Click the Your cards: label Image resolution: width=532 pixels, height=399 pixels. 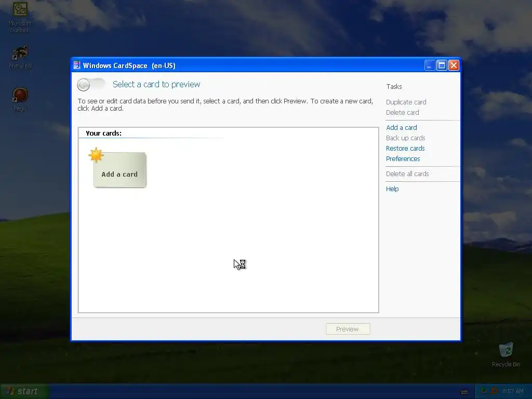tap(103, 134)
